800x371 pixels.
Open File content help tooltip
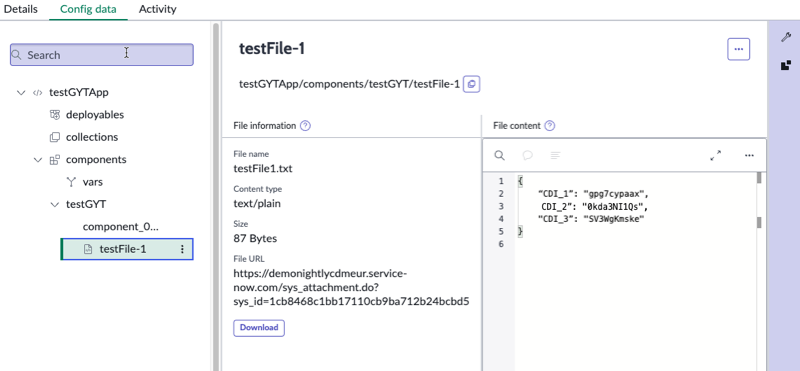(549, 126)
